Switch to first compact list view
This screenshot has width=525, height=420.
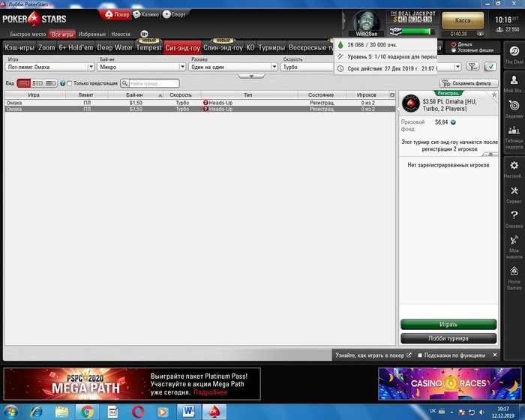point(23,83)
